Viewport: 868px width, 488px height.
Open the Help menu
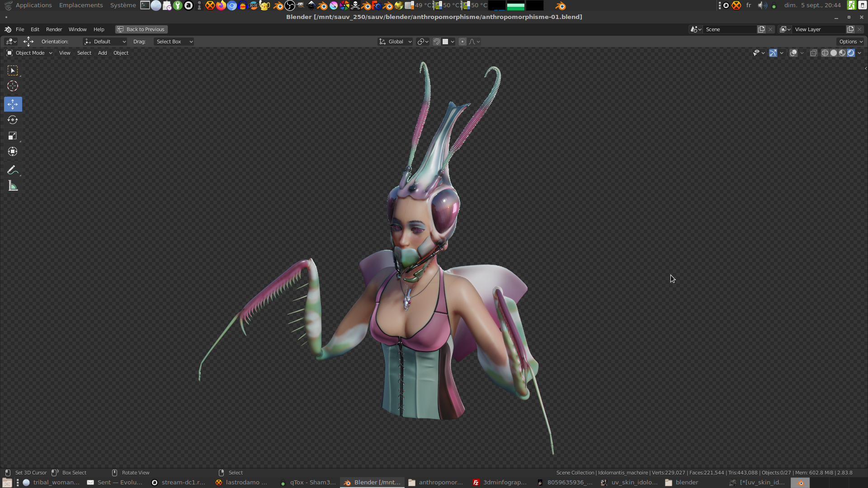point(99,29)
